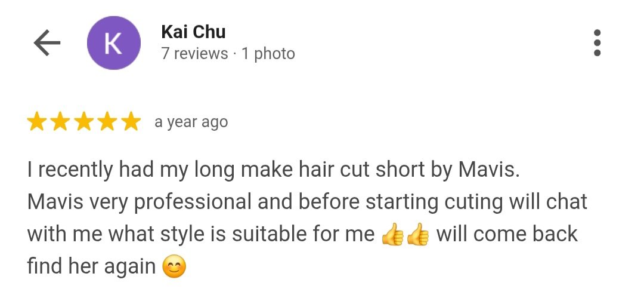The height and width of the screenshot is (304, 644).
Task: Click the second yellow rating star
Action: 60,122
